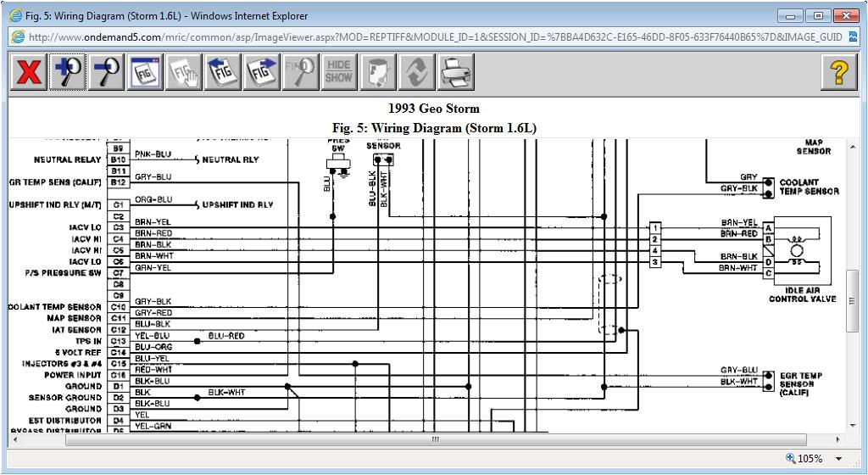Click the 'TPS IN' pin label
Image resolution: width=868 pixels, height=475 pixels.
tap(88, 341)
